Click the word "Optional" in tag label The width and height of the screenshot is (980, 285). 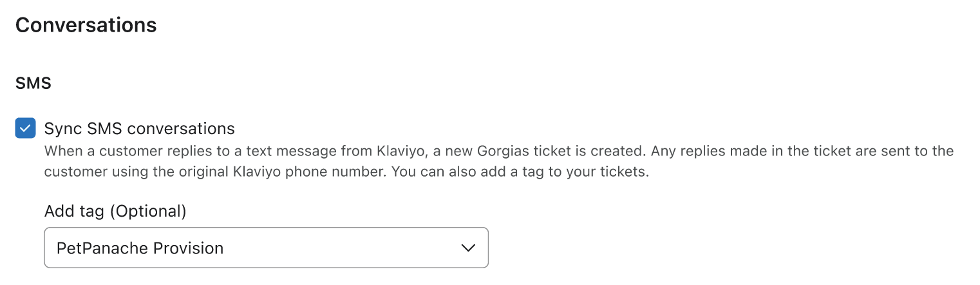click(x=148, y=211)
